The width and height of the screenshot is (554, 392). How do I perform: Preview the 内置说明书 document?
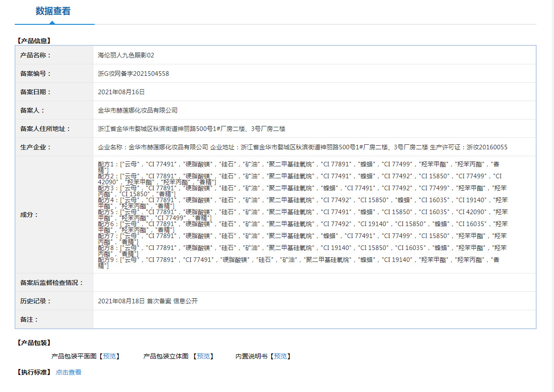point(280,356)
